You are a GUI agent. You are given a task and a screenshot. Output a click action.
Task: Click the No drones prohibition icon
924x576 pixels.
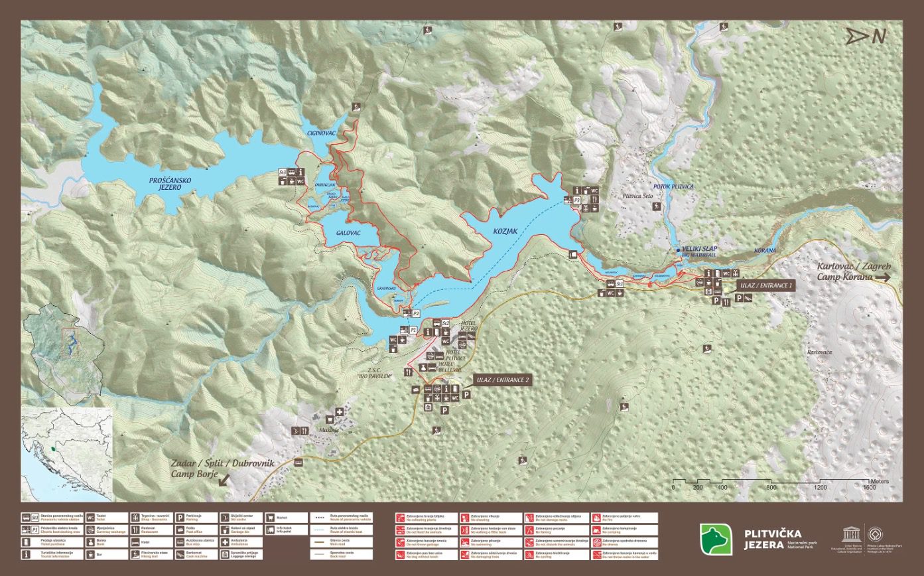[596, 542]
